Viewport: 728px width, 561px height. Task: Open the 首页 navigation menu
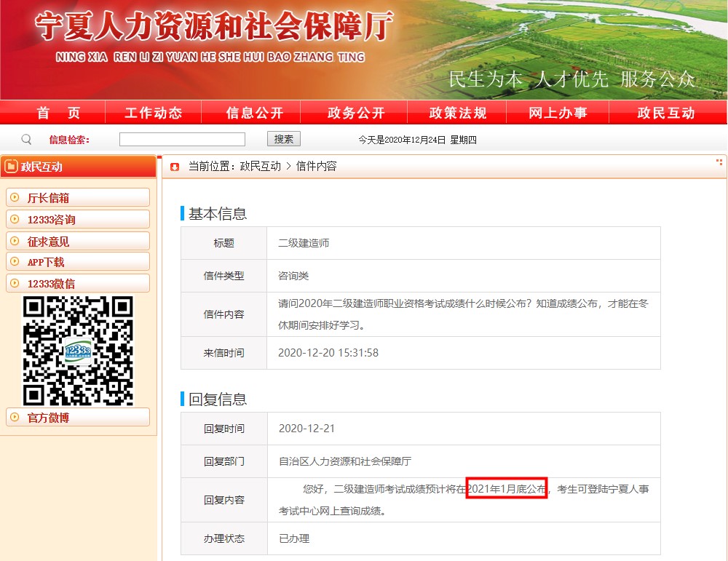click(x=59, y=113)
